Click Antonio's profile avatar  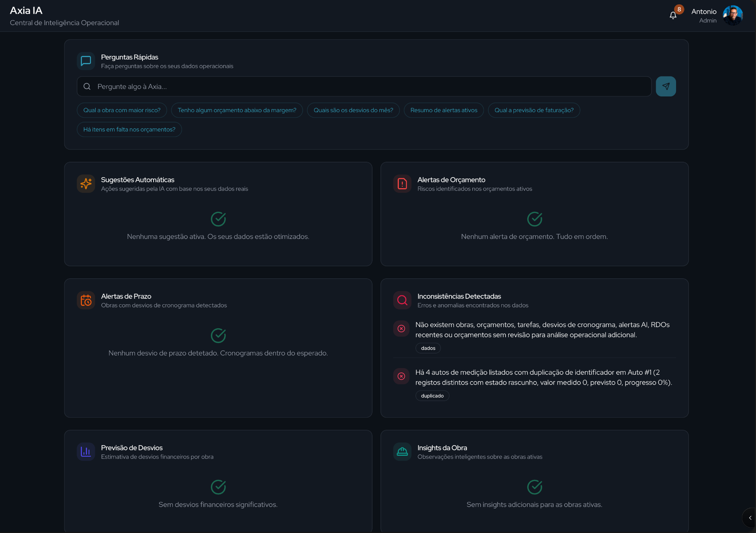733,15
